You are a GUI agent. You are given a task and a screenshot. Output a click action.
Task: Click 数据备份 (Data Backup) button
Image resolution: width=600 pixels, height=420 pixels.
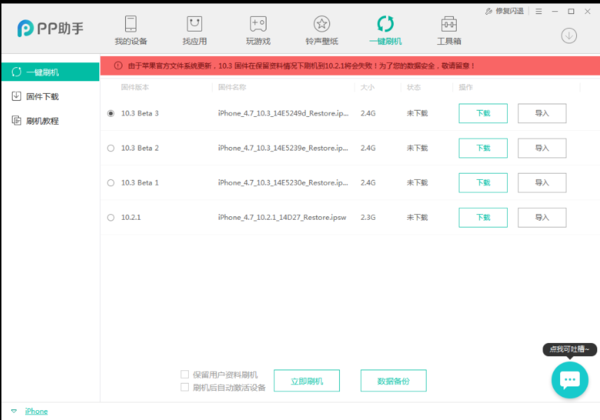click(x=394, y=381)
